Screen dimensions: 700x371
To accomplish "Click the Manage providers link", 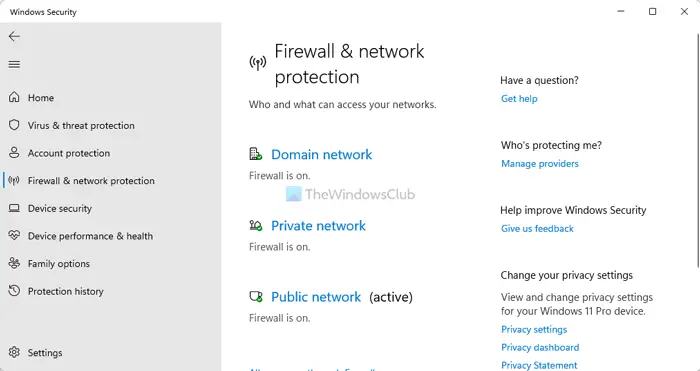I will [539, 164].
